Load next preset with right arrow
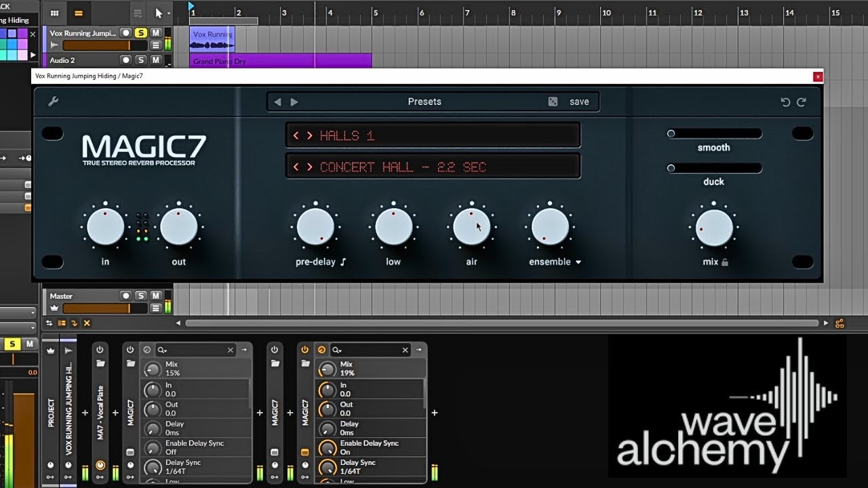Screen dimensions: 868x488 294,102
